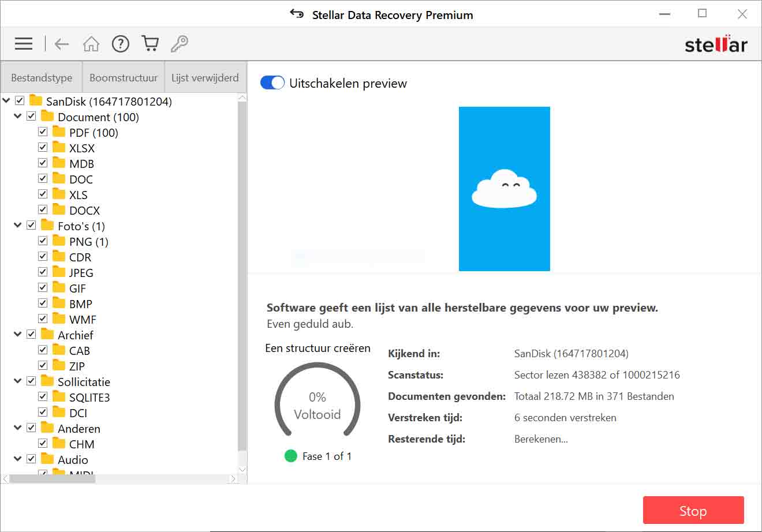Image resolution: width=762 pixels, height=532 pixels.
Task: Select the Audio tree row label
Action: (x=73, y=460)
